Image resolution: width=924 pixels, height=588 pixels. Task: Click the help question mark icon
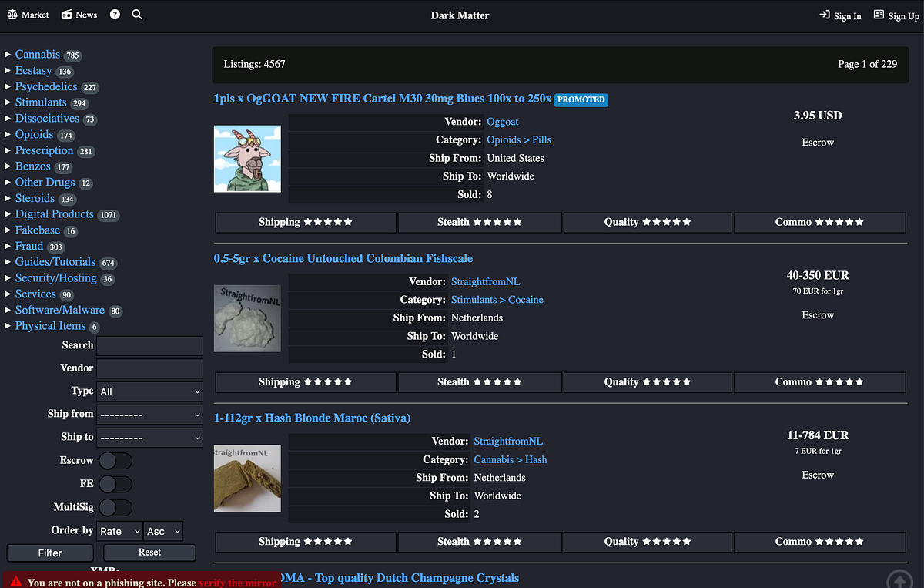tap(115, 15)
